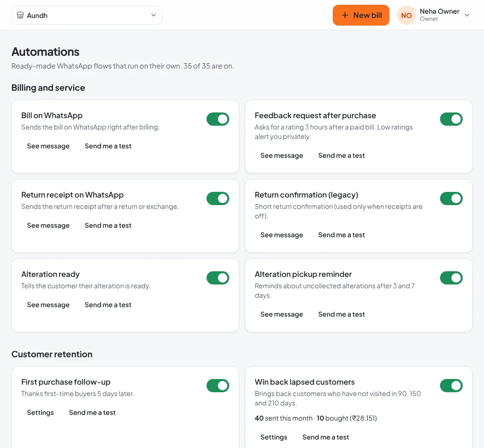The image size is (484, 448).
Task: View message of Return receipt on WhatsApp
Action: (x=48, y=225)
